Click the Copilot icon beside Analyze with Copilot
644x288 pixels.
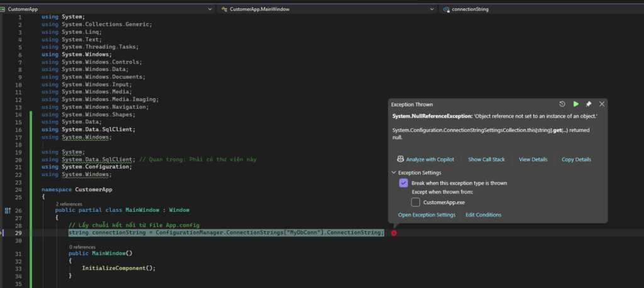click(399, 159)
